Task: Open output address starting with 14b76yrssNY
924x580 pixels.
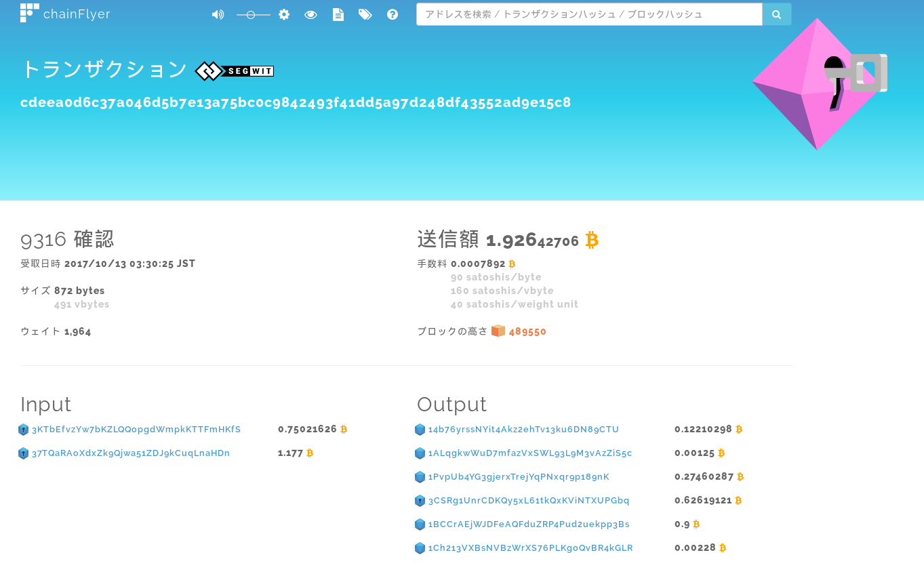Action: pyautogui.click(x=523, y=430)
